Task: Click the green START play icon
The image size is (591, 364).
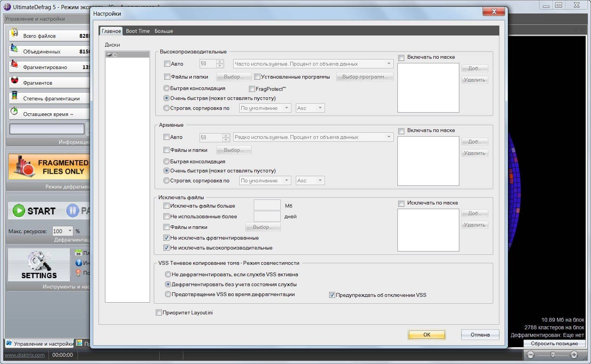Action: point(18,211)
